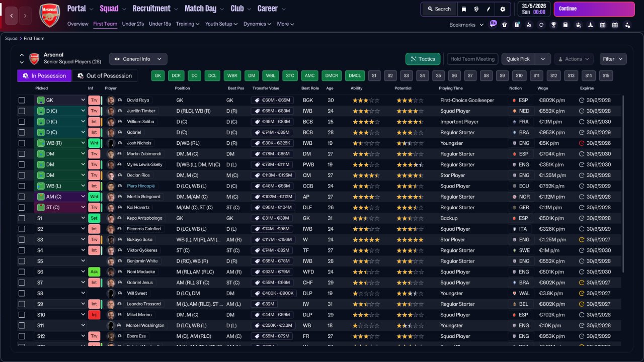Click the Search button

click(439, 9)
